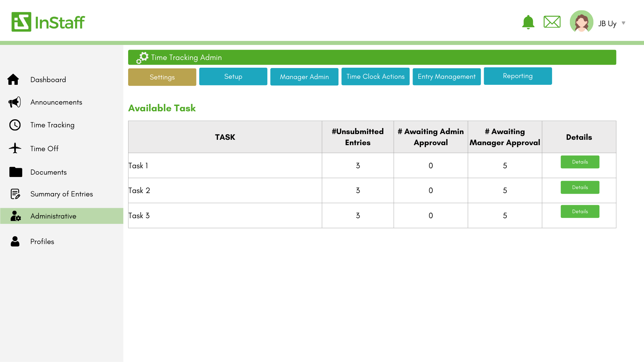Open Announcements in the sidebar

pos(56,102)
